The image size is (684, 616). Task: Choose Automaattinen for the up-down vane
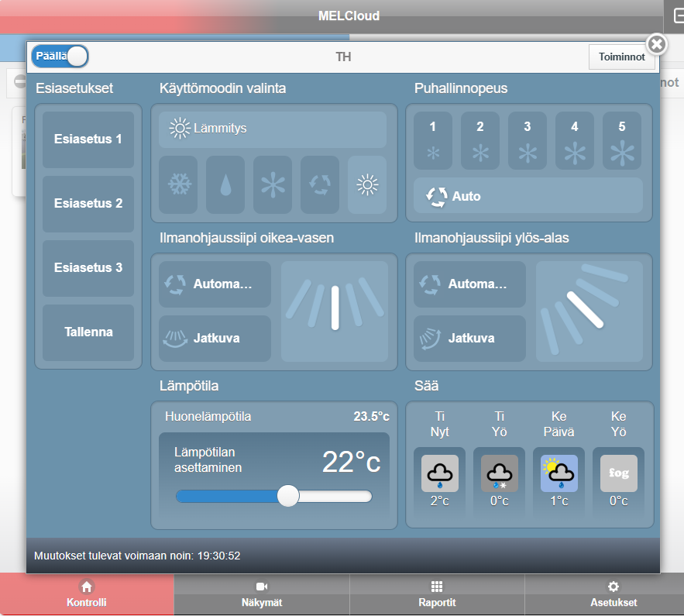pyautogui.click(x=469, y=284)
